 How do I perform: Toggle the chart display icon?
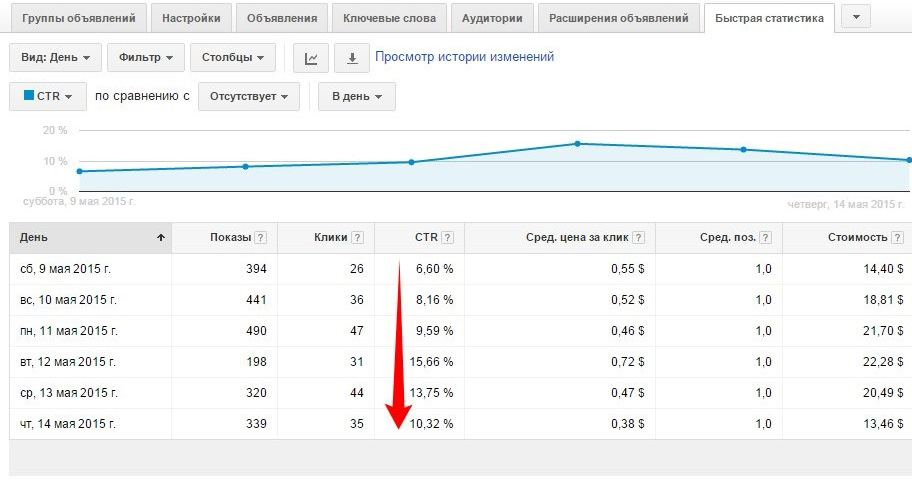click(x=311, y=58)
